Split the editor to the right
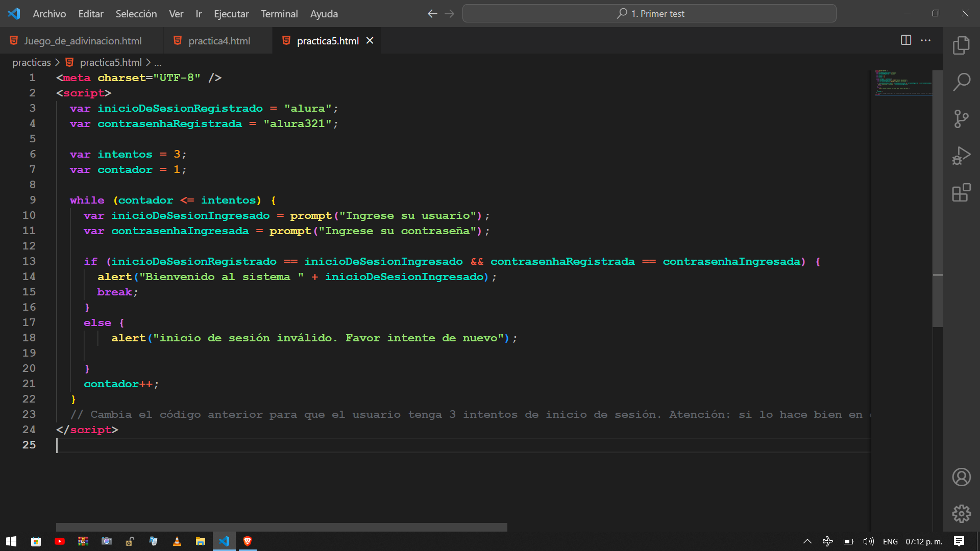Screen dimensions: 980x551 click(x=906, y=40)
